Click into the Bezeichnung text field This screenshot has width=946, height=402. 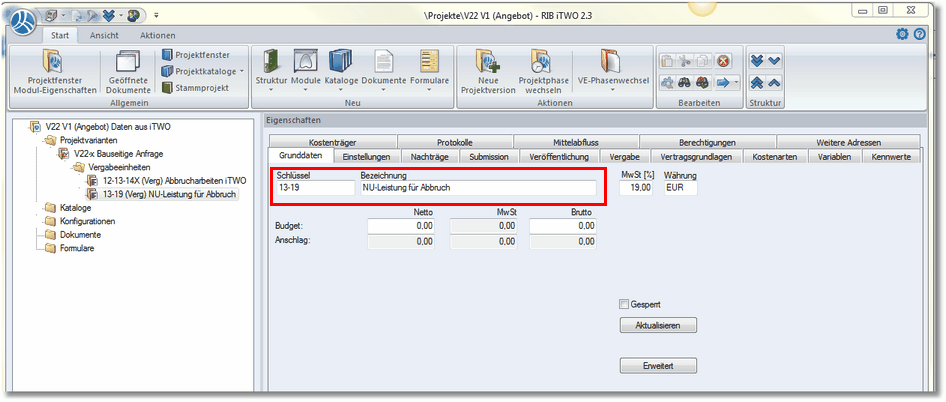tap(476, 187)
